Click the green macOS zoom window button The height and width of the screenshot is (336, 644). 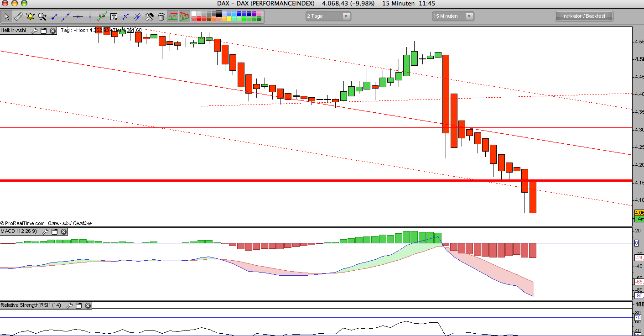tap(24, 3)
